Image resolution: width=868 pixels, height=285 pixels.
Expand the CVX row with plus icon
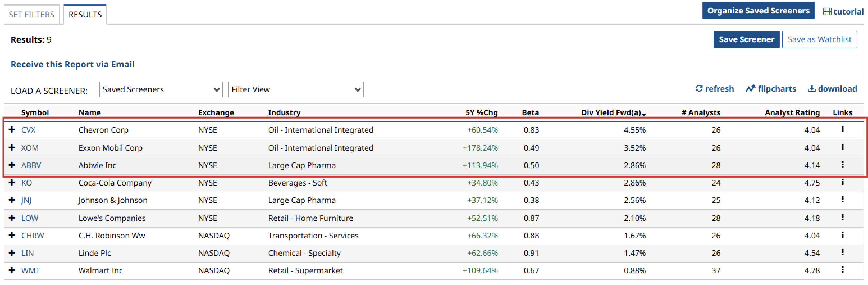click(12, 130)
